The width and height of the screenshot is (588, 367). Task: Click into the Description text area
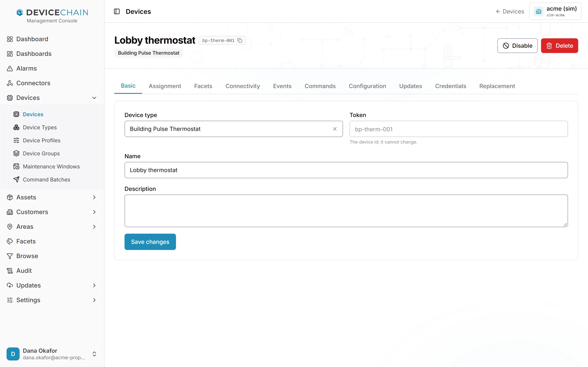pos(346,211)
